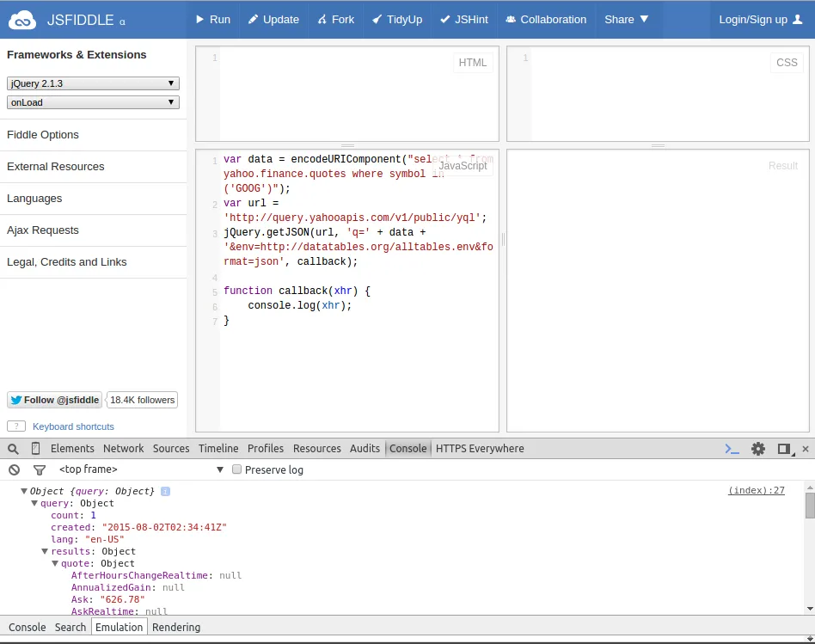
Task: Click the keyboard shortcuts question mark icon
Action: coord(15,426)
